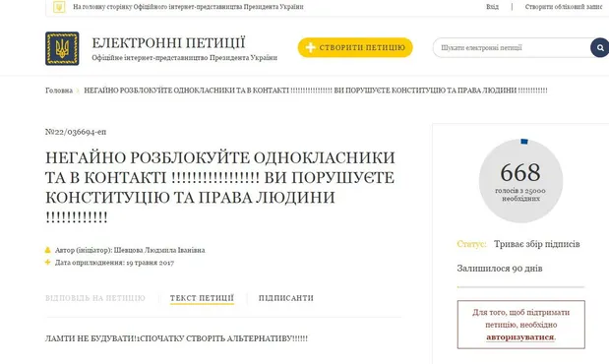The image size is (609, 364).
Task: Click "Залишилося 90 днів" text
Action: 500,269
